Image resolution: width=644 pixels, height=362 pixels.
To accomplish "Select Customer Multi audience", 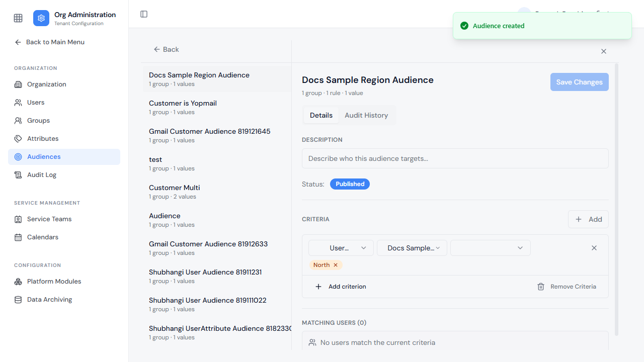I will pyautogui.click(x=217, y=192).
